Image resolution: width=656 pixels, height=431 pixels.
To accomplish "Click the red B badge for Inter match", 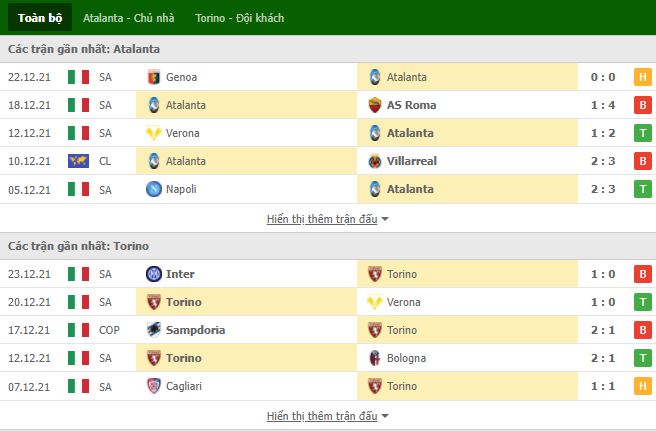I will (x=643, y=274).
